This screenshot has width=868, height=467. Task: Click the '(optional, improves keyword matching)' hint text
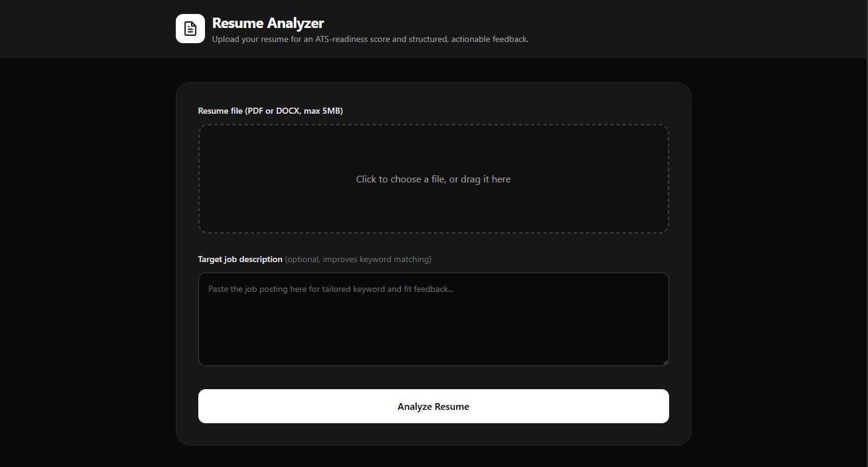coord(358,259)
